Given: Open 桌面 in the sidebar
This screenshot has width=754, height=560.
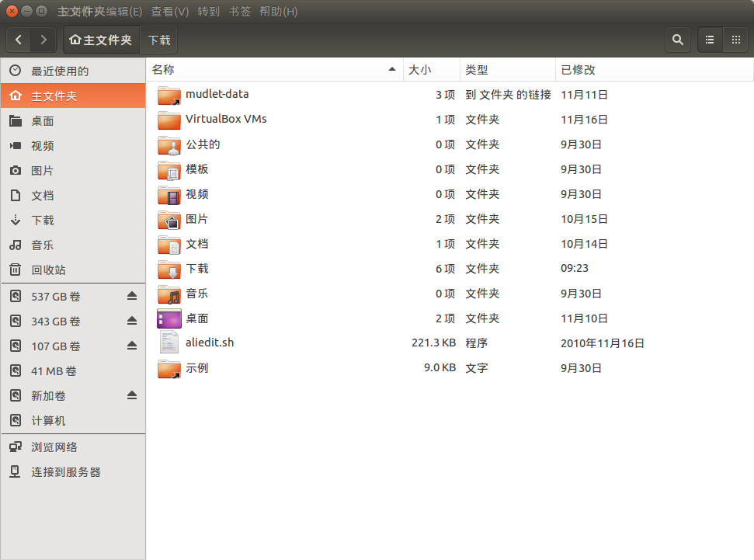Looking at the screenshot, I should (73, 120).
